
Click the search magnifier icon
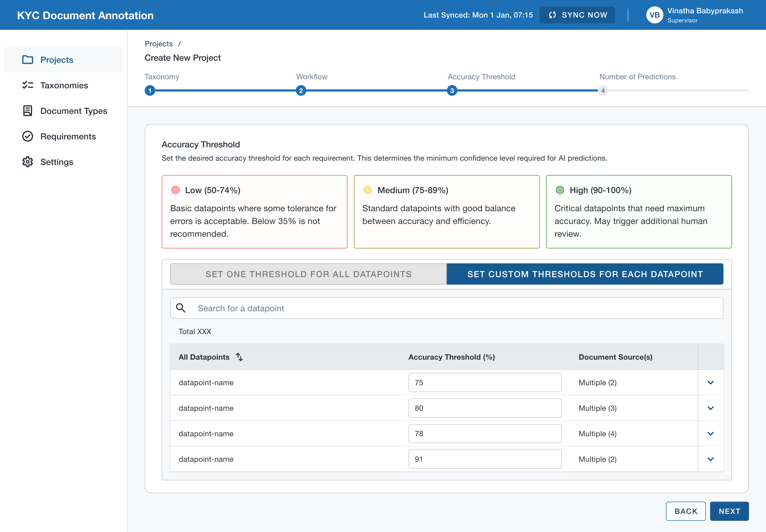click(x=181, y=308)
